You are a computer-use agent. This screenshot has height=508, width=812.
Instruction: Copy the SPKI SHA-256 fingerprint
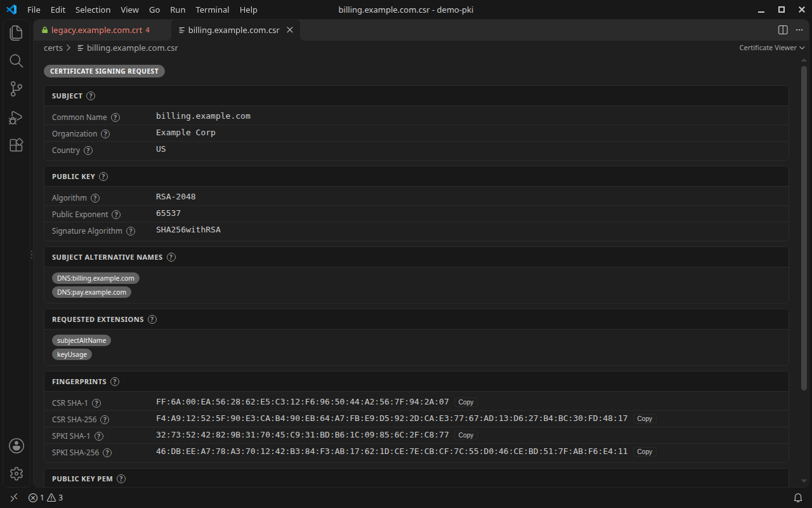click(645, 451)
